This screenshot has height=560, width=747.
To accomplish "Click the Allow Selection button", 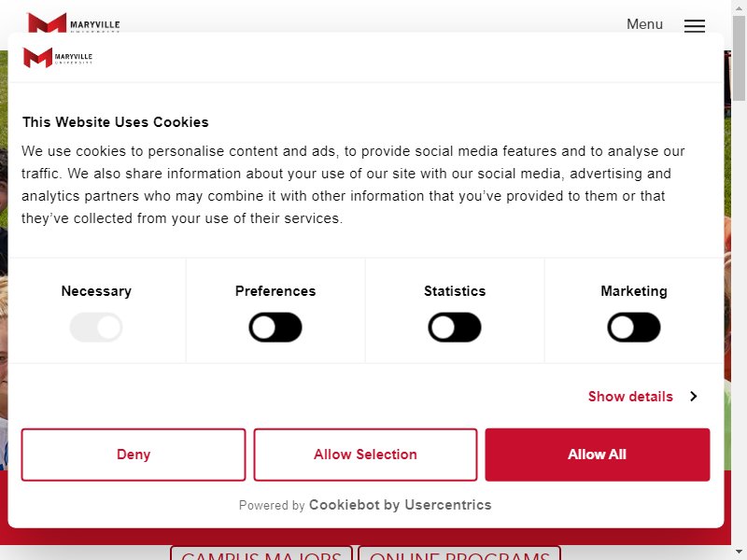I will [x=365, y=455].
